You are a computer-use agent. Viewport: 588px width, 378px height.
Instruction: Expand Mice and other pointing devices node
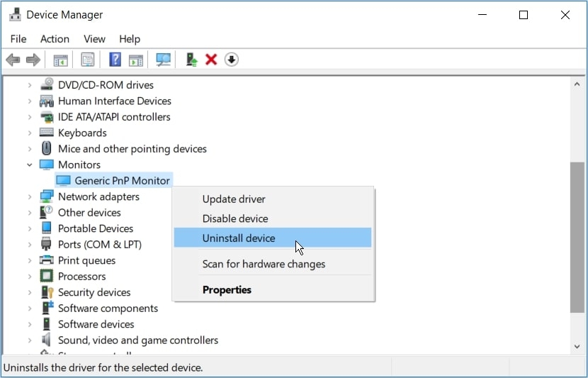[30, 149]
